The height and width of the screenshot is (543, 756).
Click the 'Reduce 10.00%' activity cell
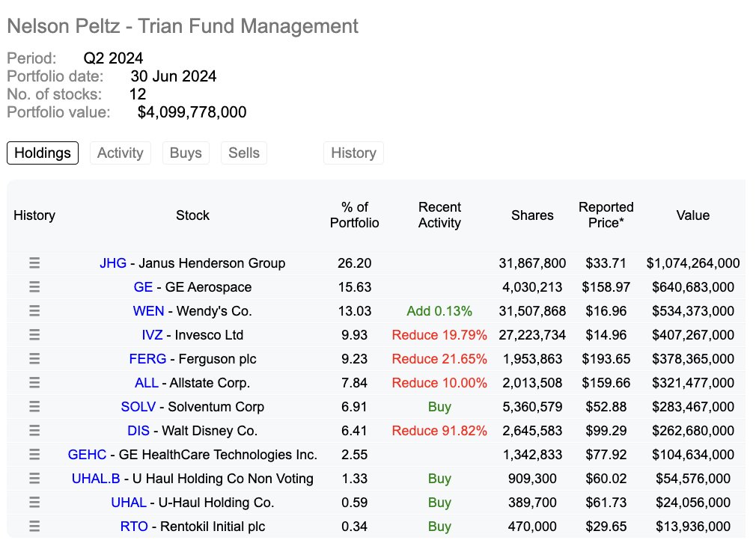(x=439, y=382)
